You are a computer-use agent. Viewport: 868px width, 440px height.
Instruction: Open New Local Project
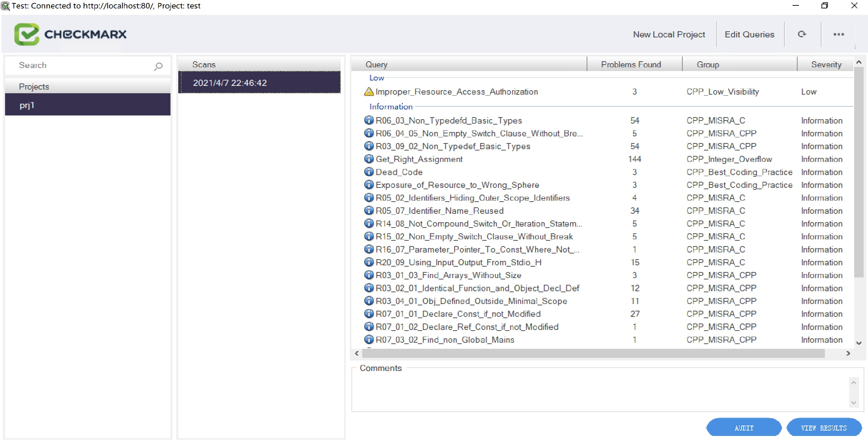(x=669, y=34)
